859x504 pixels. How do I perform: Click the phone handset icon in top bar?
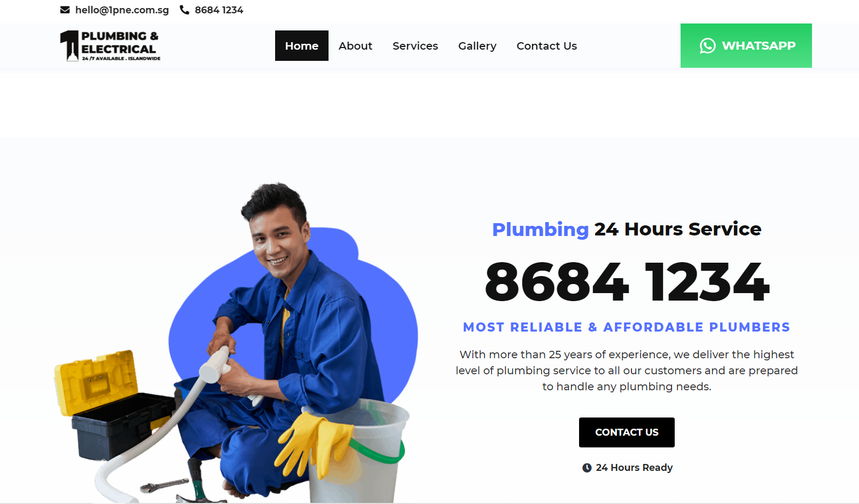[184, 10]
